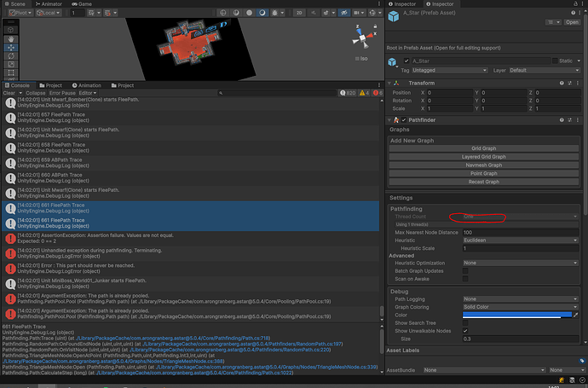Toggle Error Pause in Console
Screen dimensions: 588x388
(x=62, y=93)
